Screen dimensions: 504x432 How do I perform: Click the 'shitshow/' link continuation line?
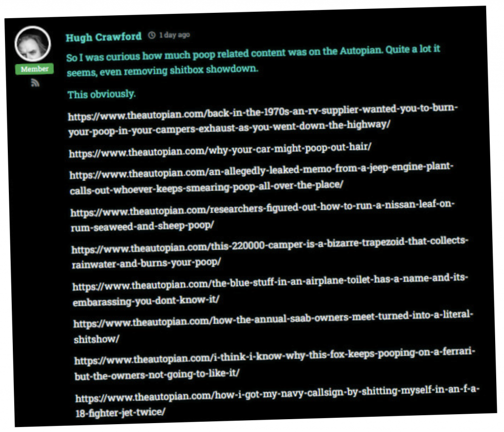pyautogui.click(x=96, y=339)
